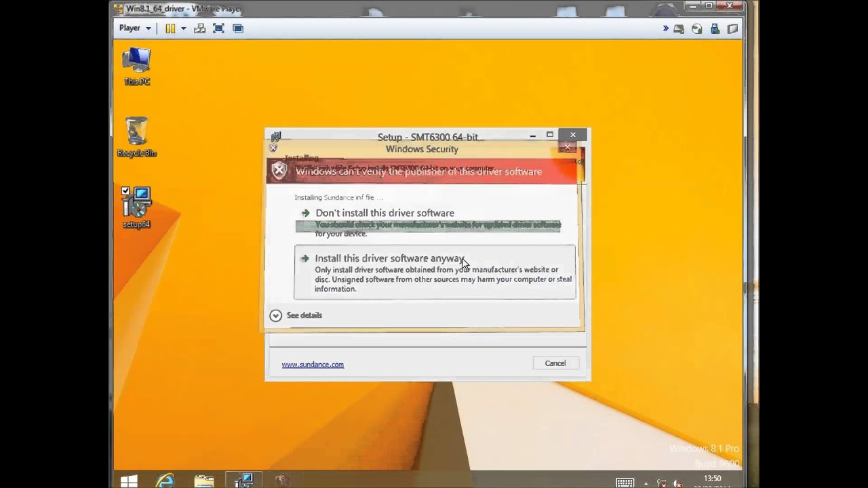This screenshot has height=488, width=868.
Task: Click the CD/DVD device icon in VMware toolbar
Action: [x=696, y=28]
